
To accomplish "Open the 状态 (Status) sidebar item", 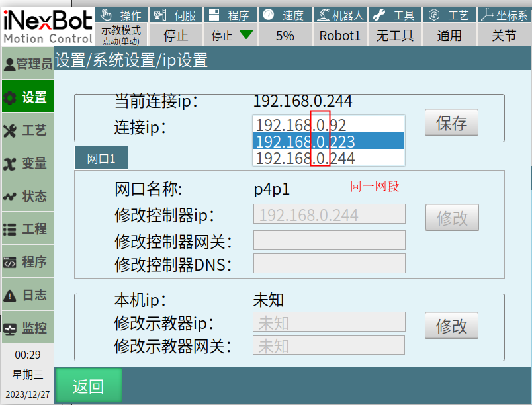I will coord(27,197).
